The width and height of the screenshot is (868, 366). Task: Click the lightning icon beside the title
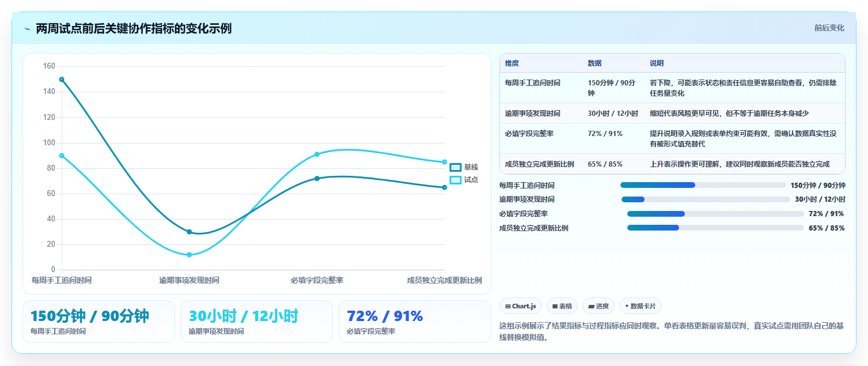(27, 29)
